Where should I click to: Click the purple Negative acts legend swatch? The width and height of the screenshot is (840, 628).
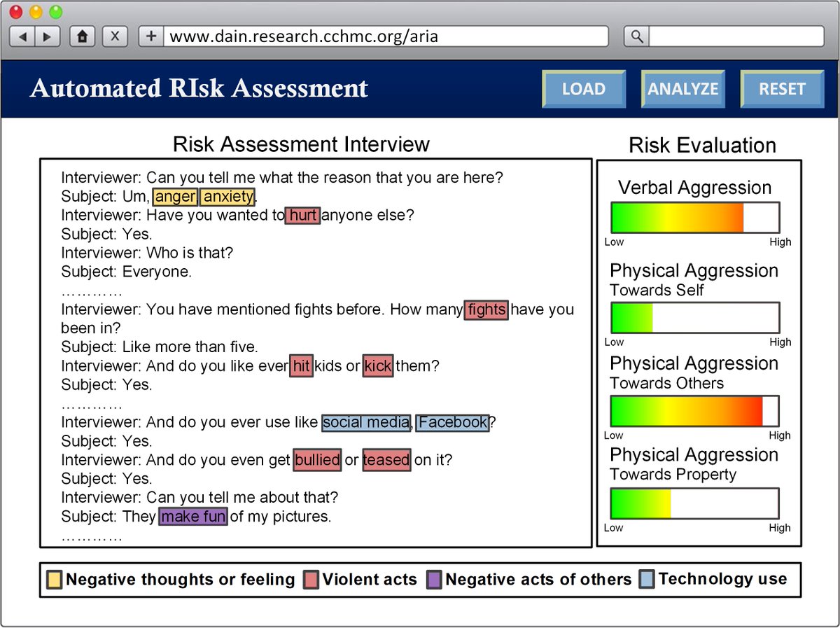[x=434, y=580]
